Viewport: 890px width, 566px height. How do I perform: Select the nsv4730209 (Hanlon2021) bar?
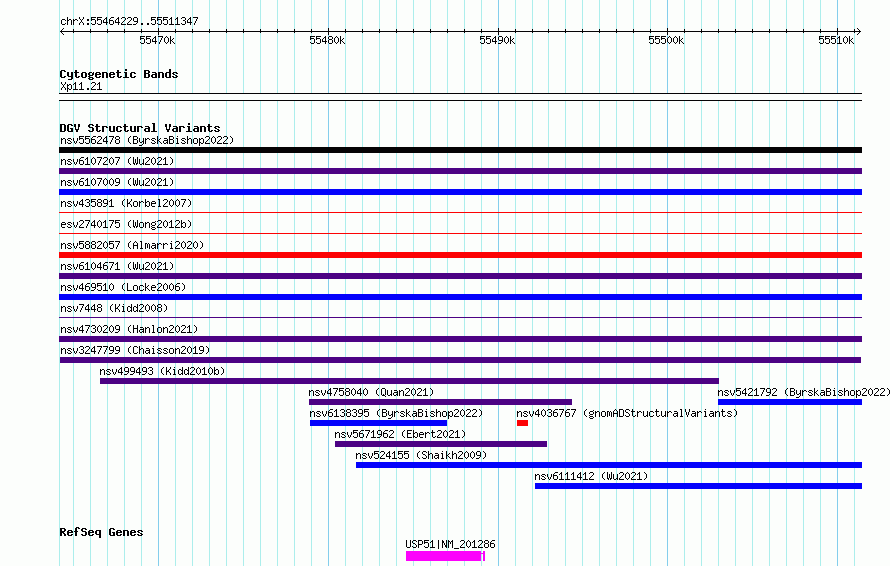pyautogui.click(x=460, y=339)
